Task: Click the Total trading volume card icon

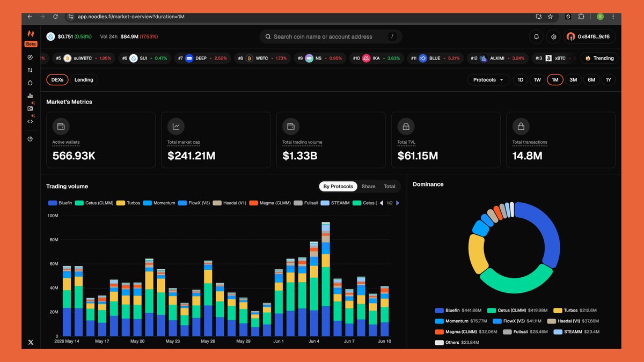Action: click(291, 127)
